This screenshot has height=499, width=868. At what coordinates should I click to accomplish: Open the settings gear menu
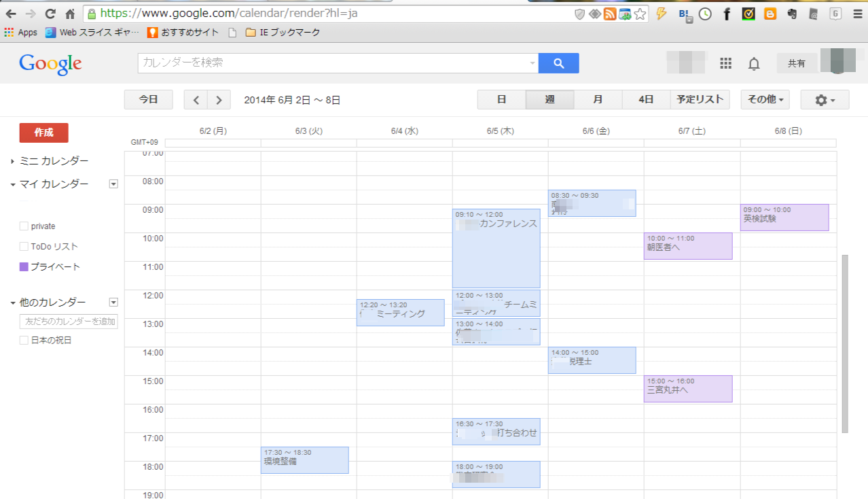click(x=825, y=100)
